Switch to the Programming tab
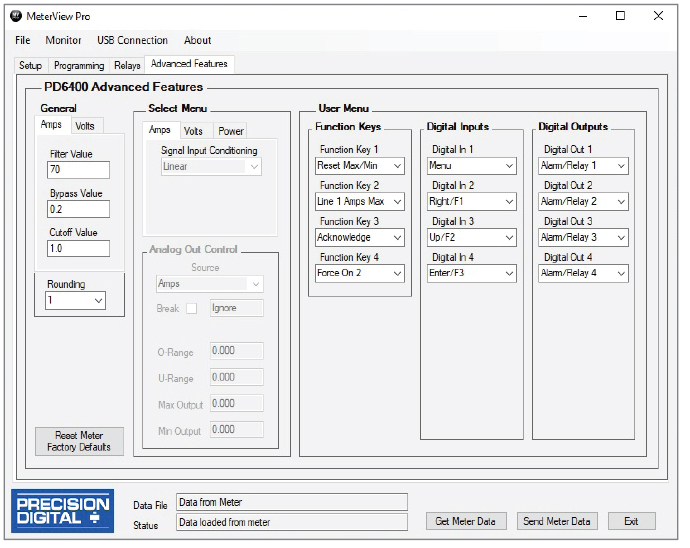The height and width of the screenshot is (548, 690). pyautogui.click(x=79, y=66)
